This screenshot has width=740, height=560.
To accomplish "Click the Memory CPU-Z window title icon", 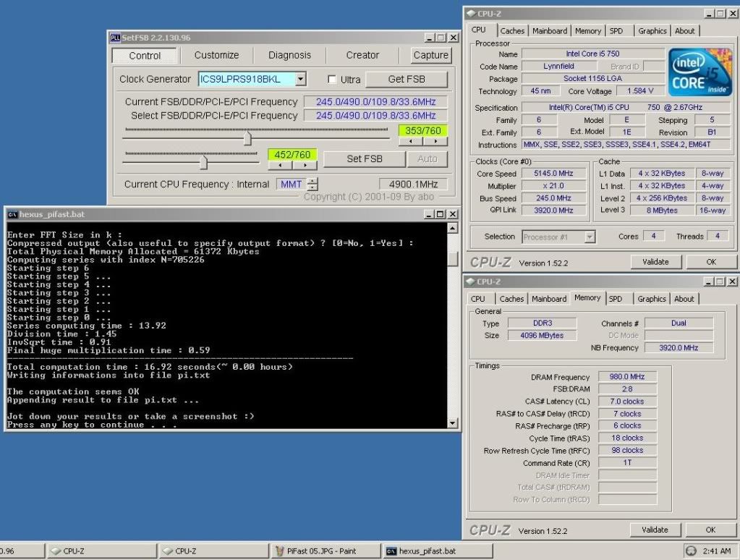I will (470, 281).
